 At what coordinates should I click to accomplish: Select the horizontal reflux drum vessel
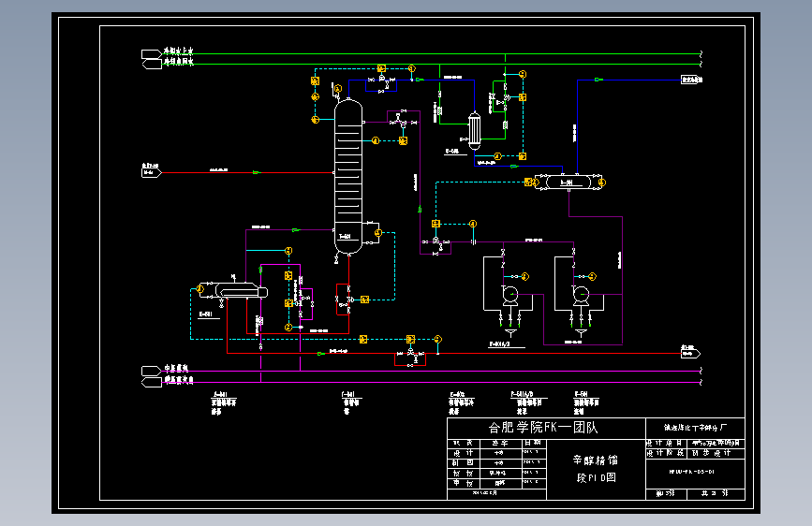[x=568, y=183]
